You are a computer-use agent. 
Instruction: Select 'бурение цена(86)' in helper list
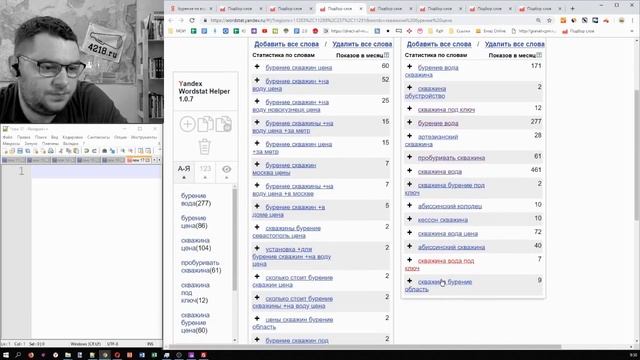tap(194, 222)
